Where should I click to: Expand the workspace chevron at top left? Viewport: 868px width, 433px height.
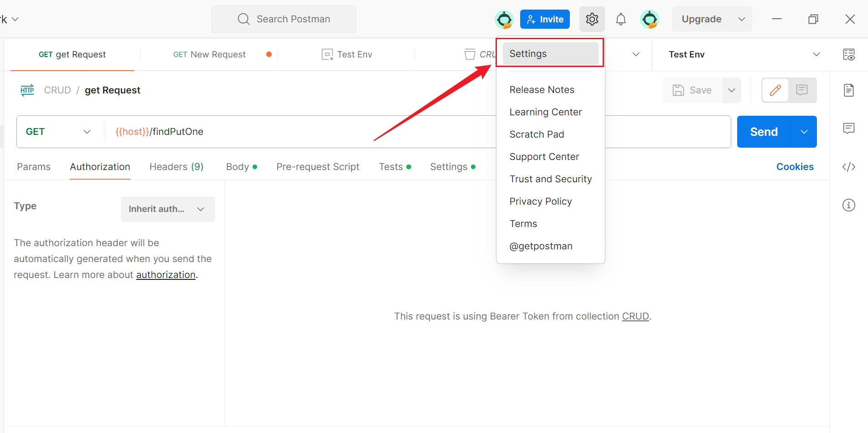[15, 19]
